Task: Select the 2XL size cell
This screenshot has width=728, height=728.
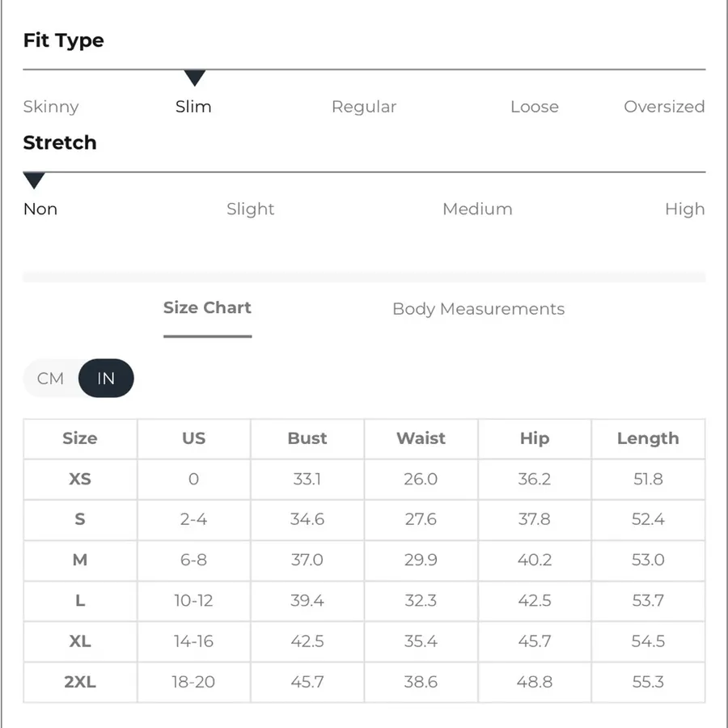Action: [80, 682]
